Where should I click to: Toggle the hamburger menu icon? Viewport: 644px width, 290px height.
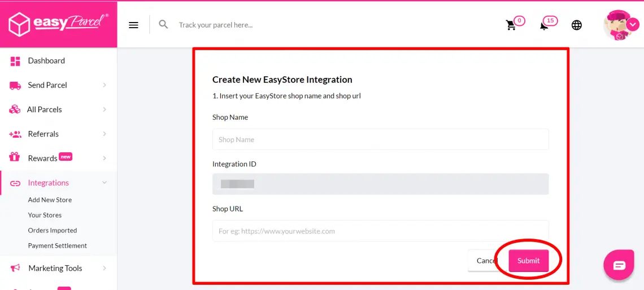click(x=133, y=25)
